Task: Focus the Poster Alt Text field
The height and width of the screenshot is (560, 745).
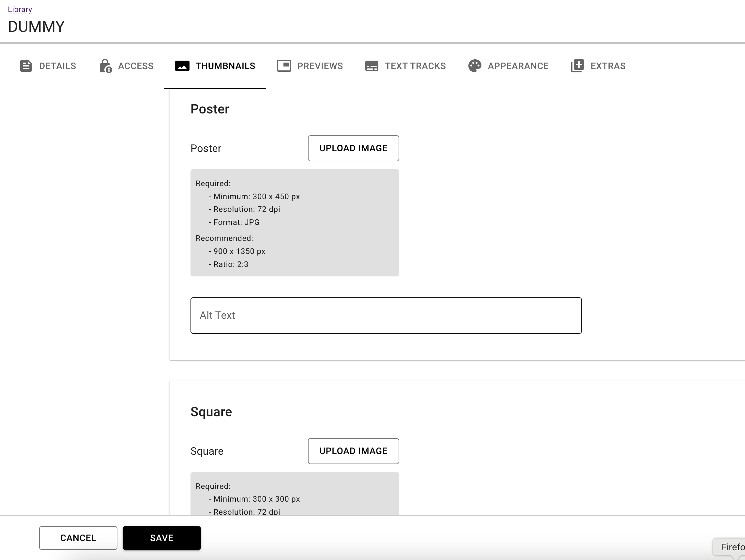Action: [386, 315]
